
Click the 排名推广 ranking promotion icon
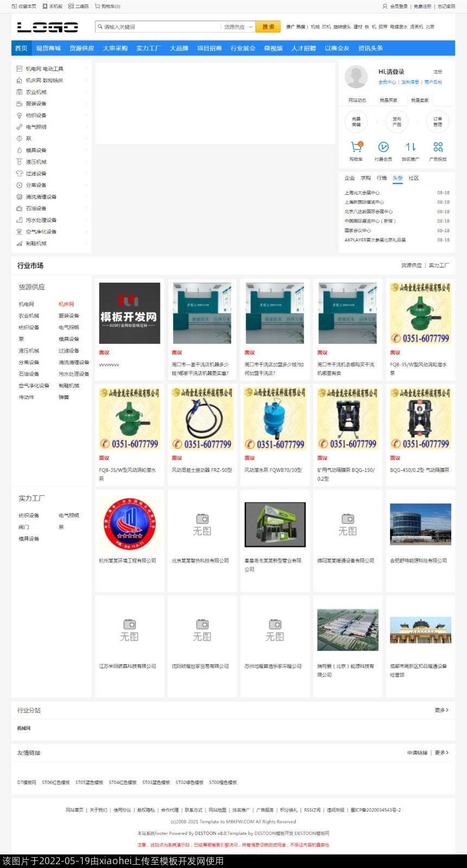click(411, 147)
